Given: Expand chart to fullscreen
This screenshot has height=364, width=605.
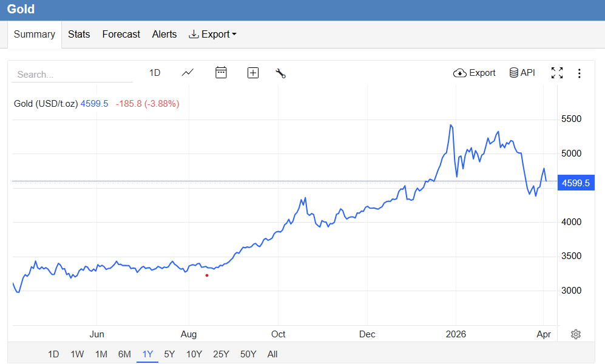Looking at the screenshot, I should click(x=557, y=72).
